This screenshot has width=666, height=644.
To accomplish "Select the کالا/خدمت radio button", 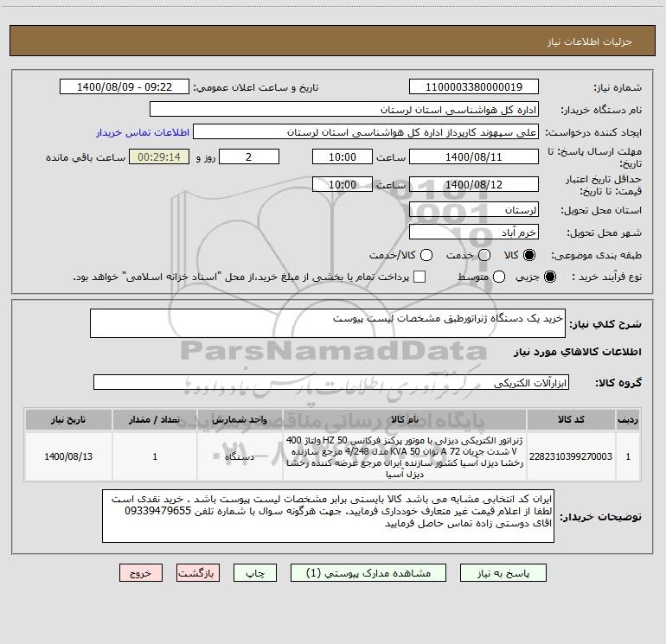I will click(x=426, y=255).
